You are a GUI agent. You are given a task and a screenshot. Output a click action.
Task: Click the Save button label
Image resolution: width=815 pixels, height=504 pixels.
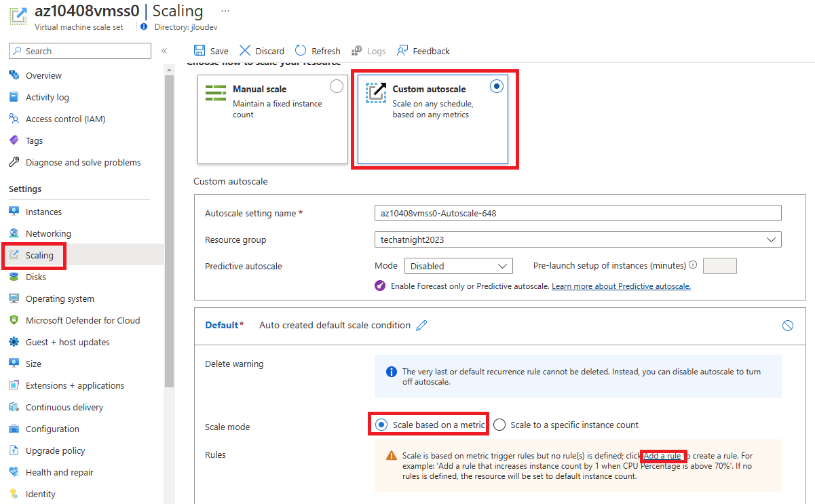pyautogui.click(x=219, y=51)
